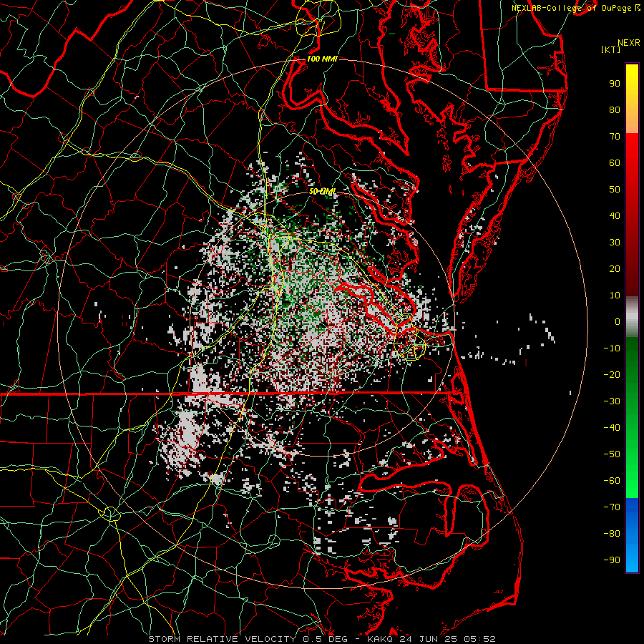This screenshot has height=644, width=644.
Task: Click the positive "60" scale value
Action: (615, 162)
